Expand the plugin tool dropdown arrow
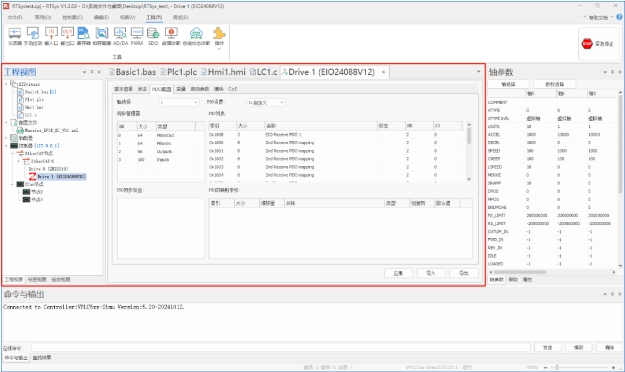 tap(219, 49)
